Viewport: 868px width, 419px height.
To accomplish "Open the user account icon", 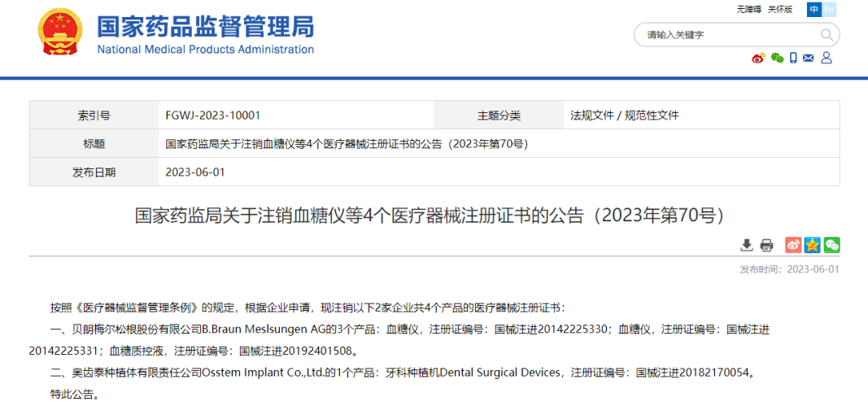I will (827, 58).
